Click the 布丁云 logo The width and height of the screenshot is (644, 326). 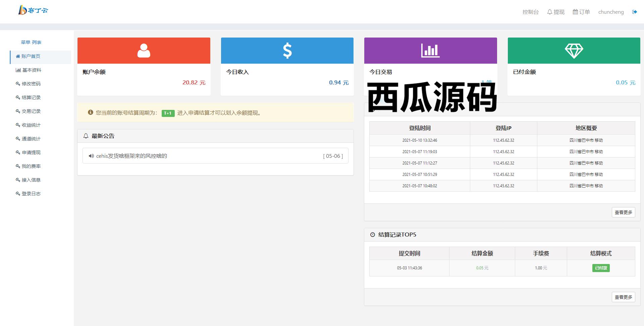(x=33, y=10)
